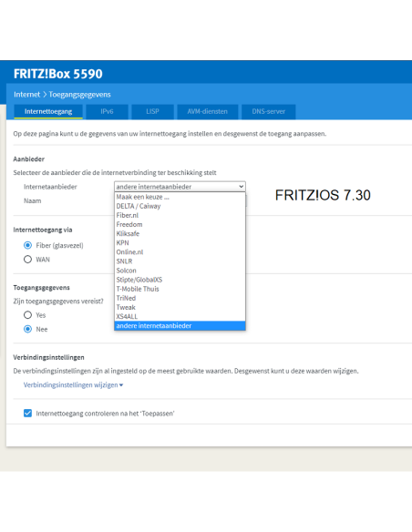Select WAN radio button
Image resolution: width=412 pixels, height=532 pixels.
coord(28,260)
